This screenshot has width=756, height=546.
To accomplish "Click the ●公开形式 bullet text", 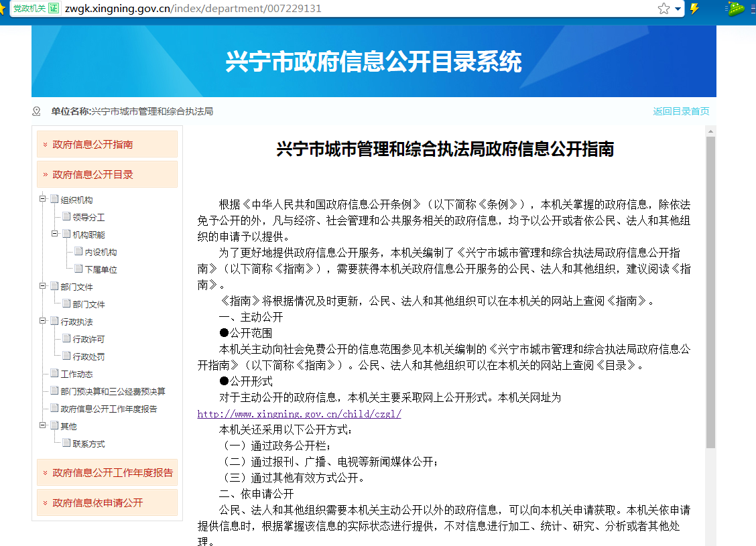I will tap(245, 381).
